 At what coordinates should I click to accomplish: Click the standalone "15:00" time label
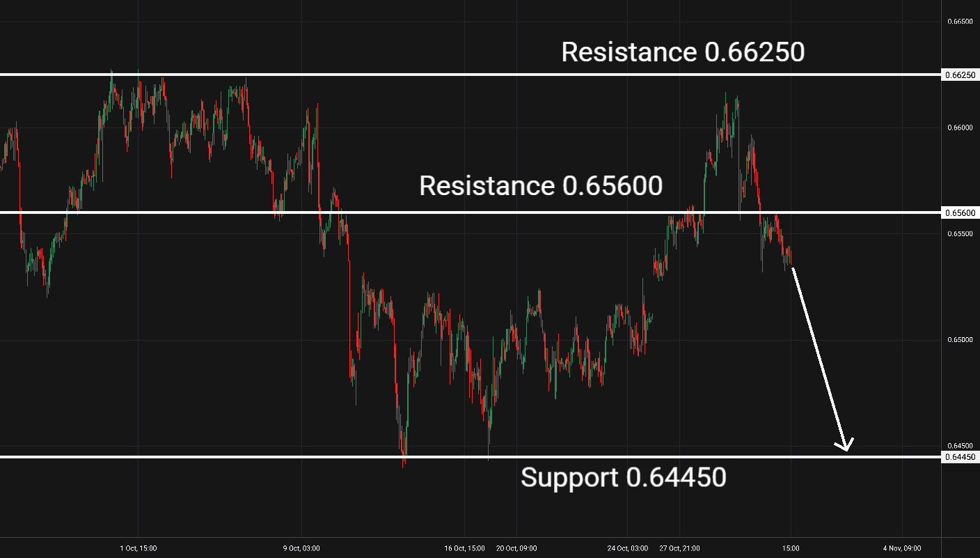[791, 548]
